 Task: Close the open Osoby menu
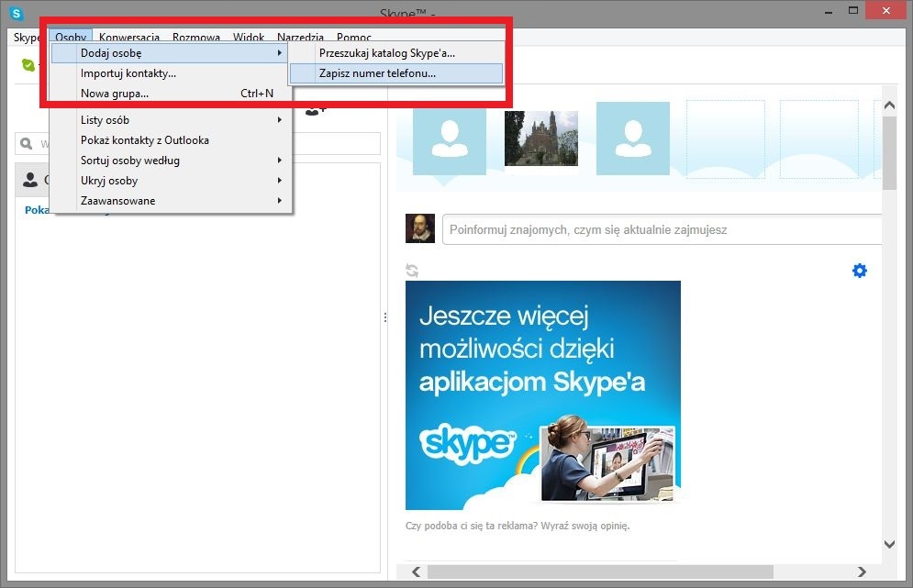tap(71, 38)
